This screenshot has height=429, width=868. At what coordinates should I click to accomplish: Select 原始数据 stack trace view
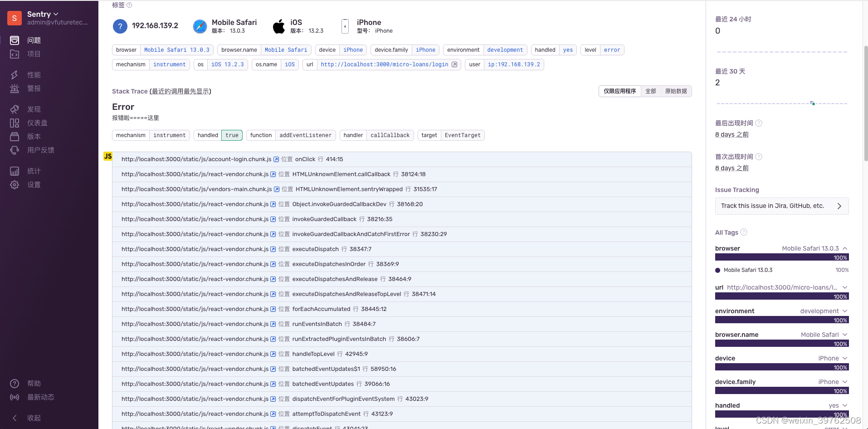coord(676,91)
